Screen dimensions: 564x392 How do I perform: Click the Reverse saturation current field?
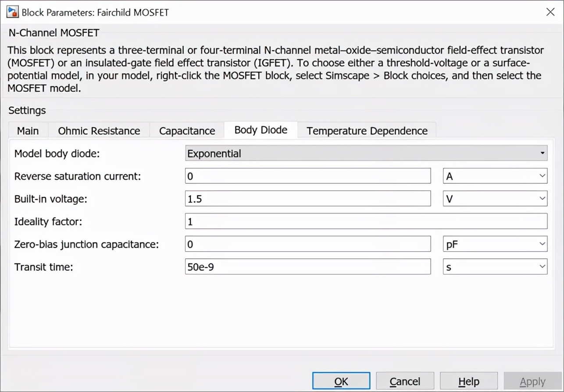(307, 176)
